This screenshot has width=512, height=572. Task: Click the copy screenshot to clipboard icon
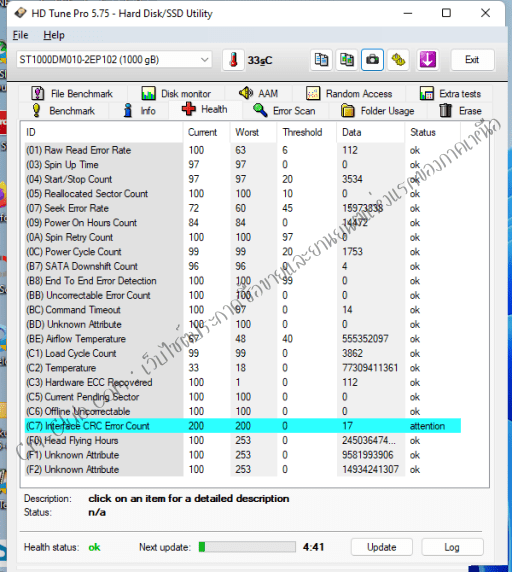347,60
